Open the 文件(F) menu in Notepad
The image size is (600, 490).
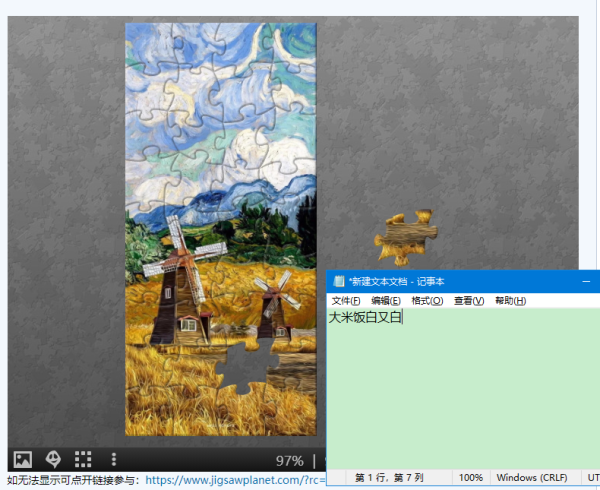point(346,301)
